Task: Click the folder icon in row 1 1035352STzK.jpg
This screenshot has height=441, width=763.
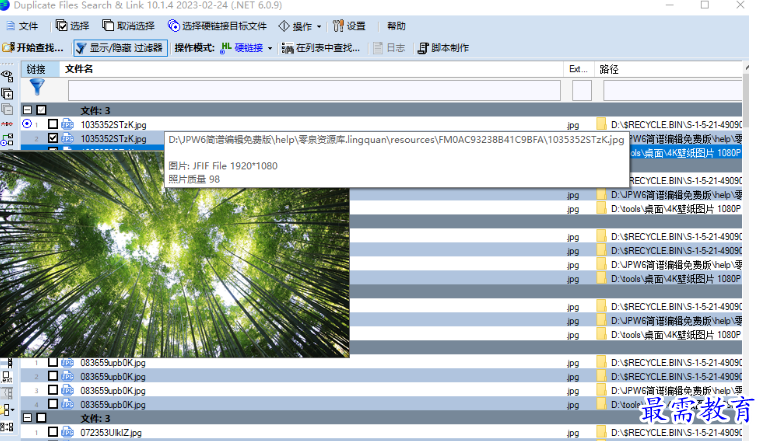Action: pyautogui.click(x=601, y=124)
